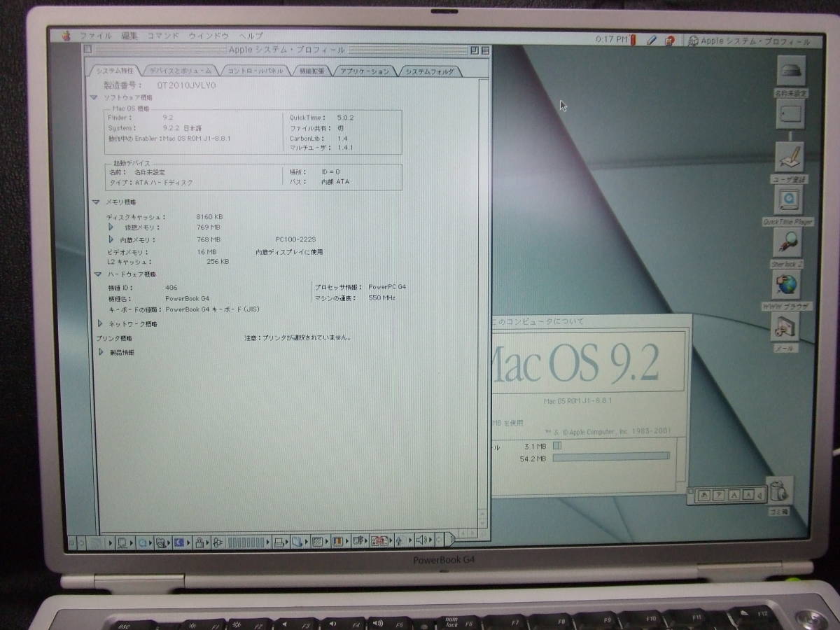
Task: Click the menu bar clock showing 0:17 PM
Action: click(611, 40)
